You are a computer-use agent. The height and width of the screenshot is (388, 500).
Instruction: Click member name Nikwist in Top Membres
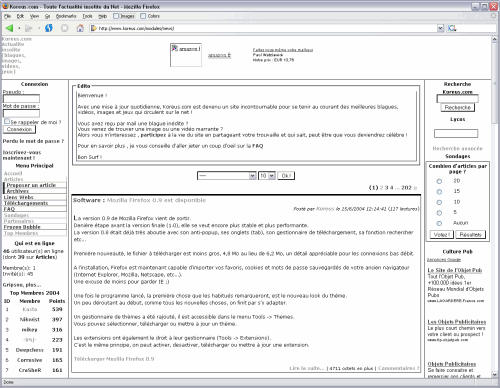(30, 319)
